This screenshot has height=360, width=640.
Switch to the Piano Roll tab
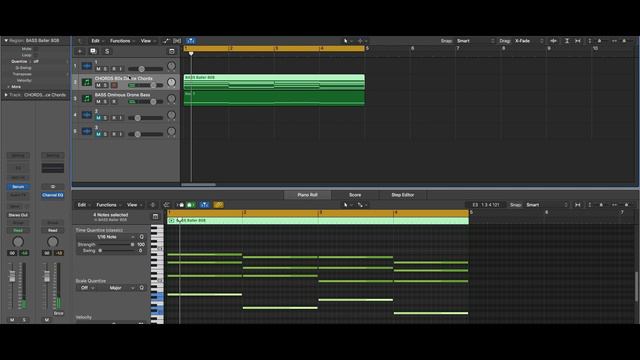coord(307,195)
